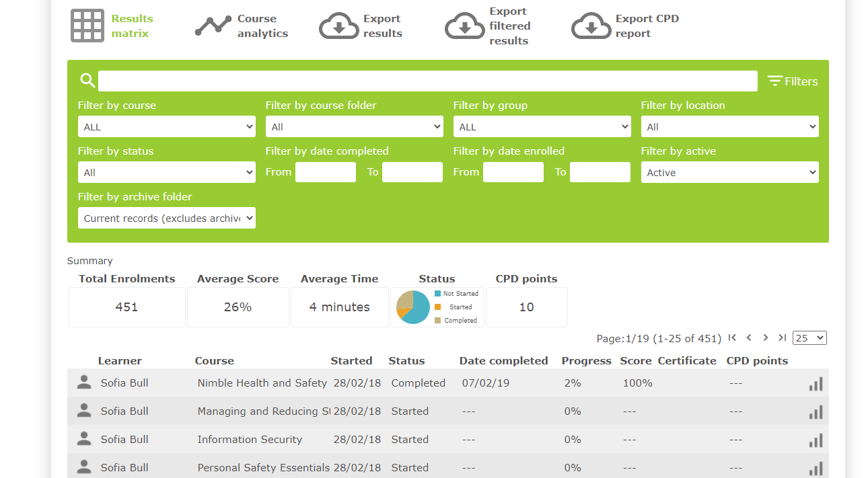Click the main search input field
This screenshot has height=478, width=868.
[x=428, y=81]
